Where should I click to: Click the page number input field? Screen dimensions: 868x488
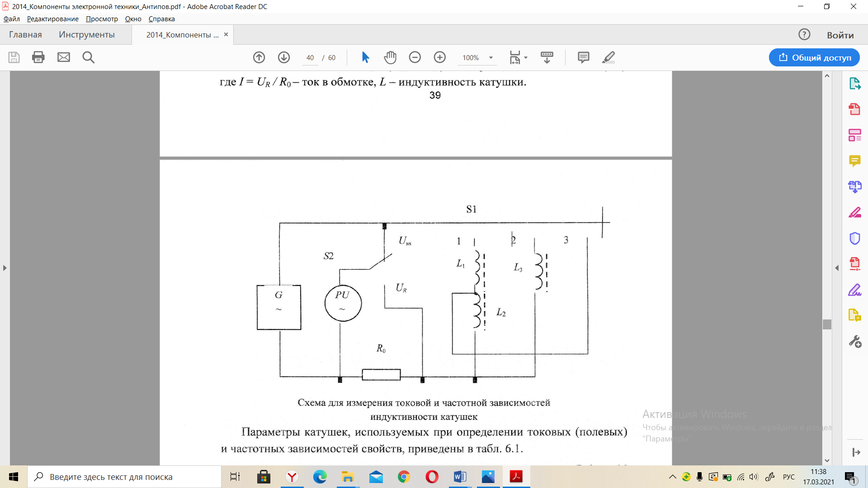310,58
